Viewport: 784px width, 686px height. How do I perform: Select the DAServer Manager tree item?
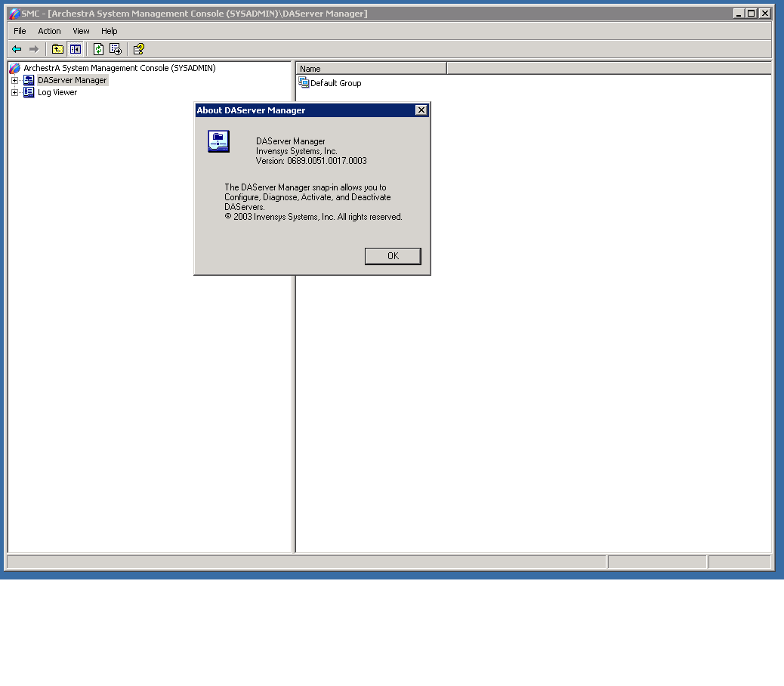tap(72, 80)
